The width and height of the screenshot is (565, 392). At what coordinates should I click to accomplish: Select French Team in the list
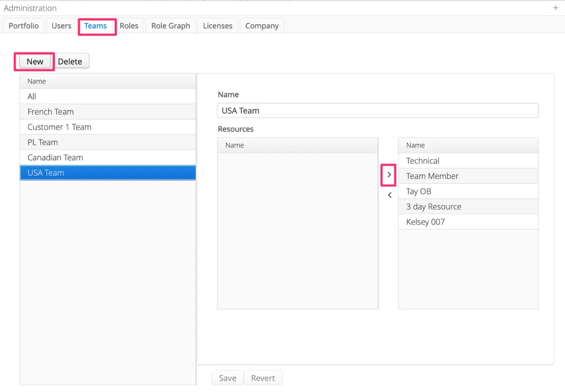click(x=108, y=112)
